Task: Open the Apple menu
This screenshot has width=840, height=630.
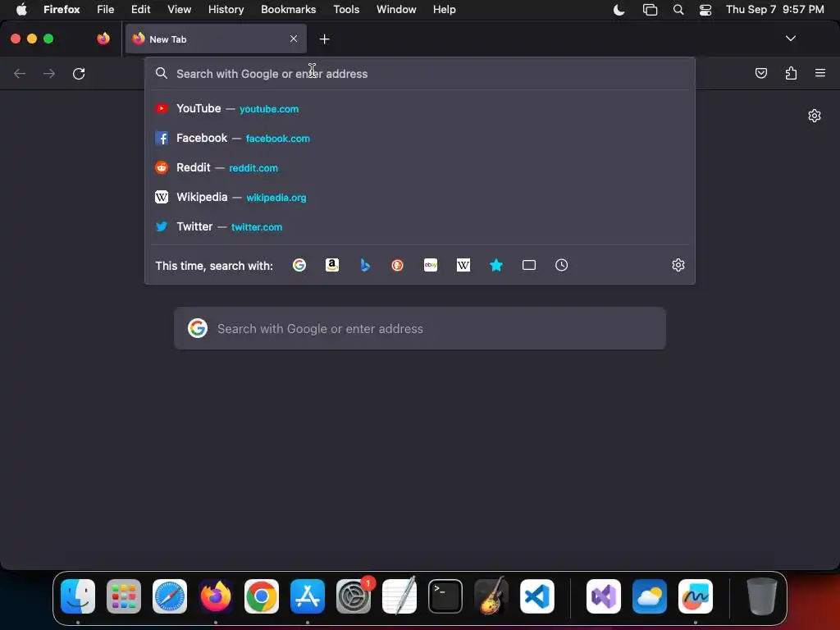Action: [x=21, y=9]
